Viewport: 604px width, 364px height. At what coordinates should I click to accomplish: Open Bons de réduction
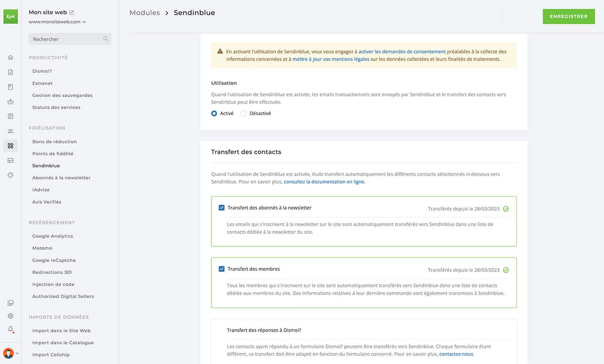coord(54,142)
